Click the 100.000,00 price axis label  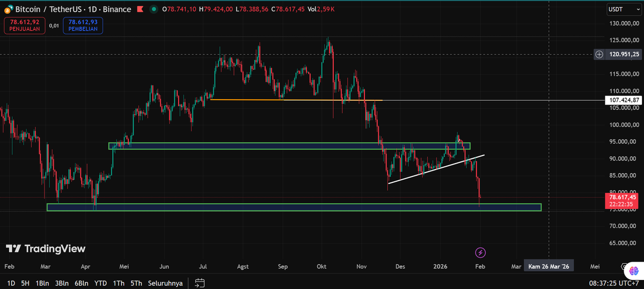point(624,125)
